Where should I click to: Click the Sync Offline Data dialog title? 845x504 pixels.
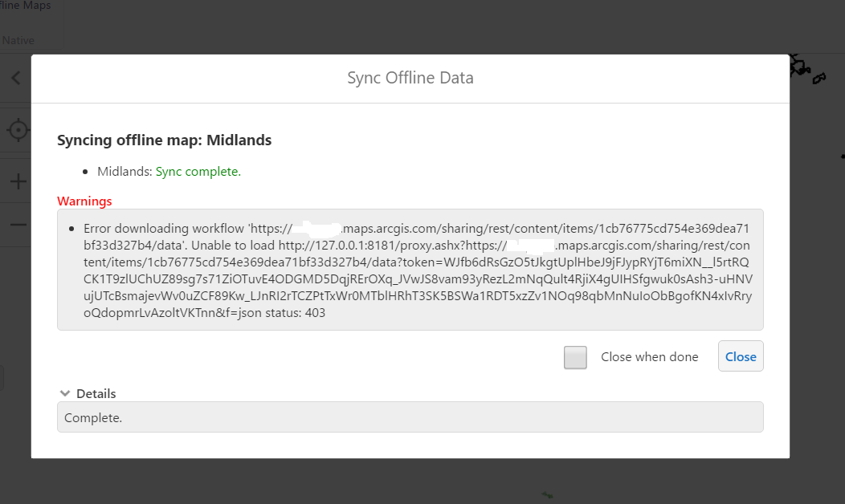(x=410, y=78)
